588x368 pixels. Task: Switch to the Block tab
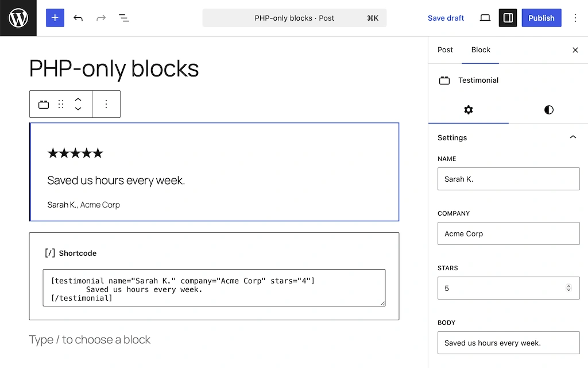point(481,50)
